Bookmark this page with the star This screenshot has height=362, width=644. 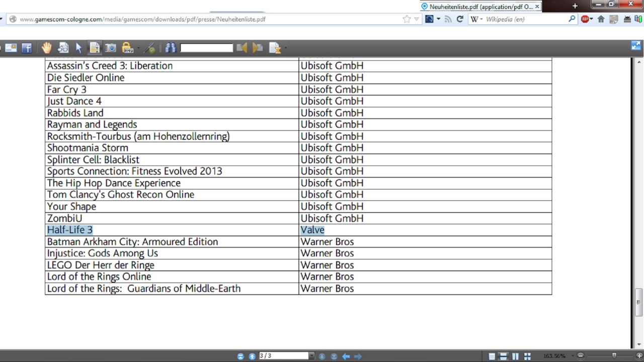[407, 19]
